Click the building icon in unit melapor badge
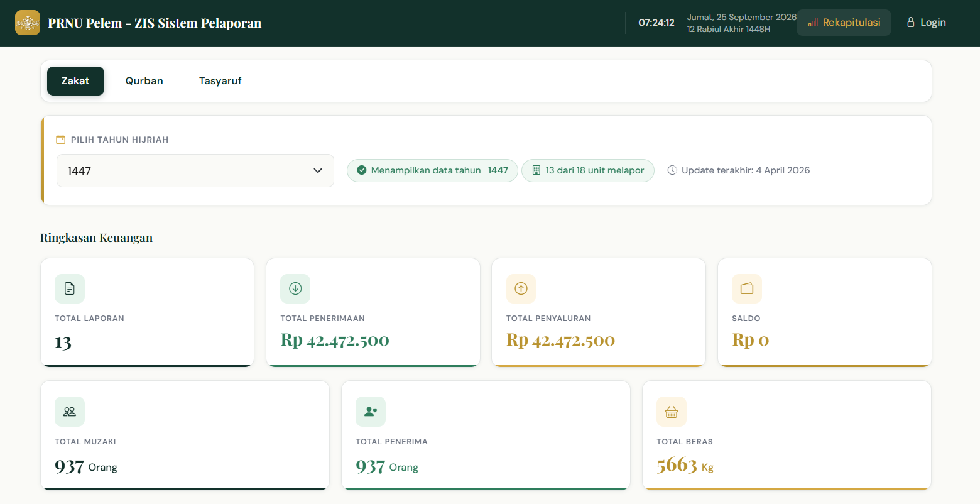Screen dimensions: 980x504 (x=536, y=170)
